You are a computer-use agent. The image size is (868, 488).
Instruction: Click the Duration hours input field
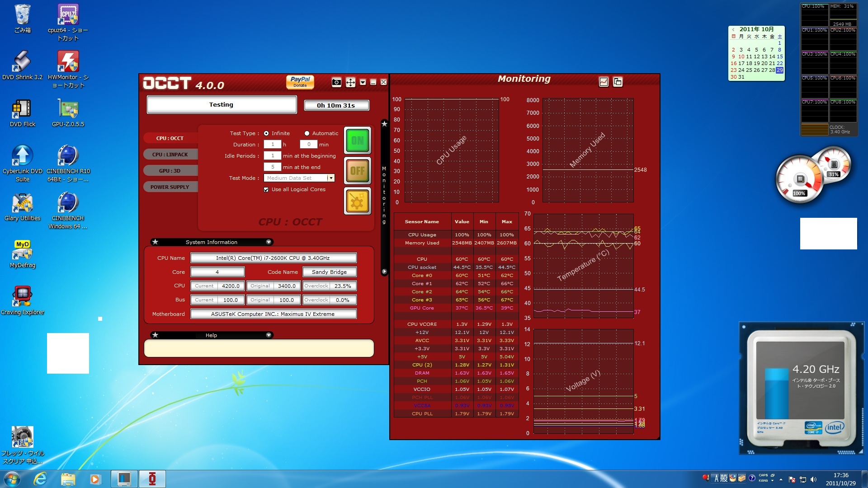[x=273, y=145]
